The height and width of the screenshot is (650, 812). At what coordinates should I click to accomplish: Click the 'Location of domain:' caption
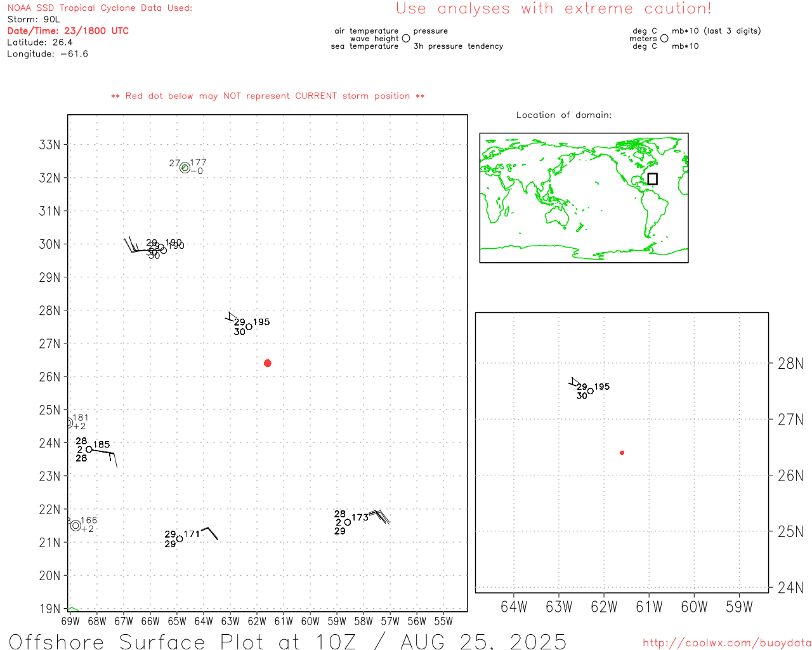click(x=564, y=115)
